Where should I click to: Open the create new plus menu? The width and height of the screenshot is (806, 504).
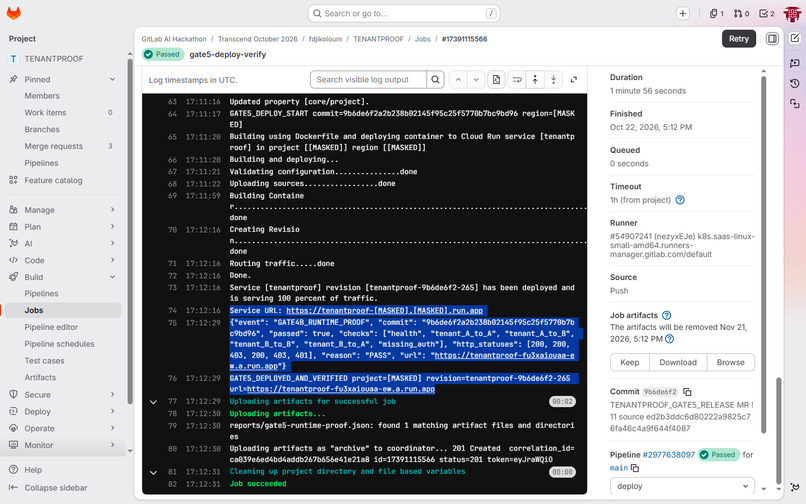coord(682,14)
